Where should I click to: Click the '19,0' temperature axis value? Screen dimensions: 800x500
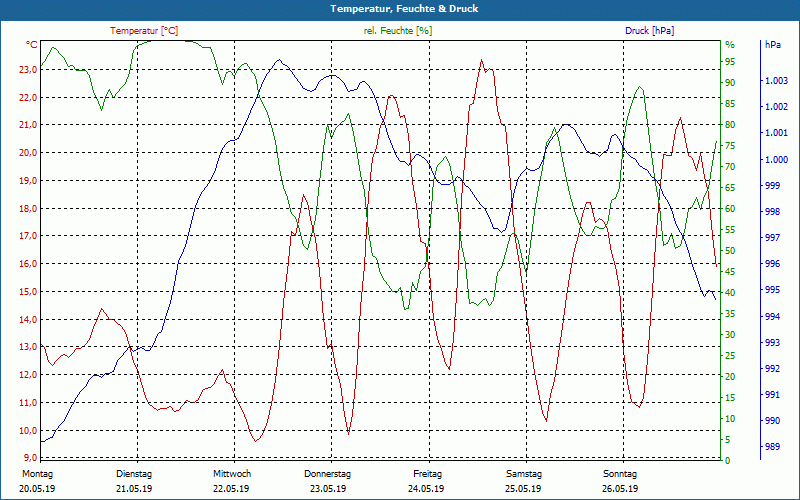(x=28, y=181)
